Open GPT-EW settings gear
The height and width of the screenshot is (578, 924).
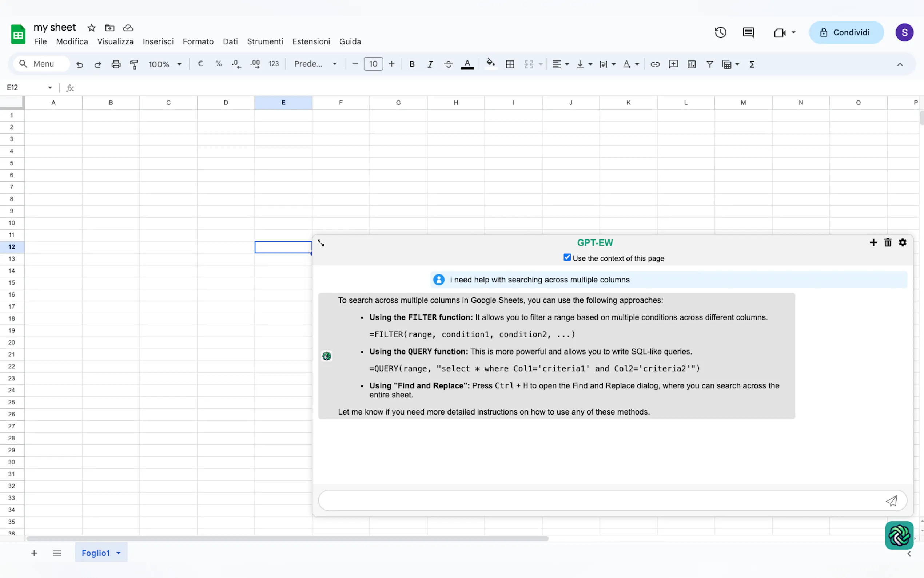pos(903,243)
